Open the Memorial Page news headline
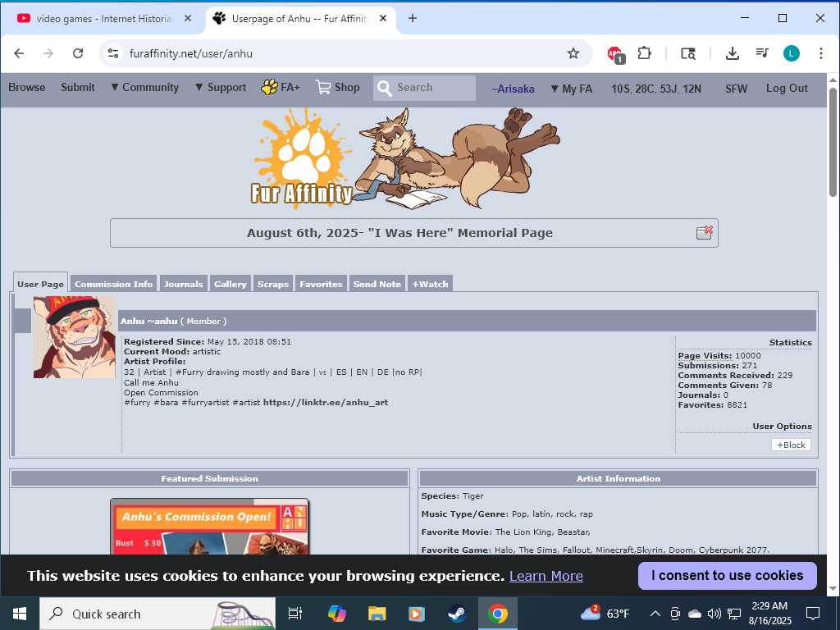 (x=399, y=233)
